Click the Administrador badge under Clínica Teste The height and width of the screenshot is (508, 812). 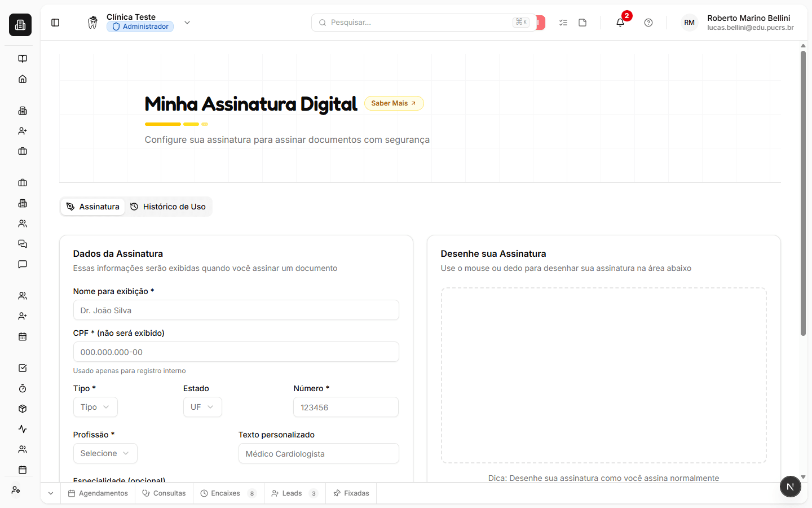(x=140, y=26)
